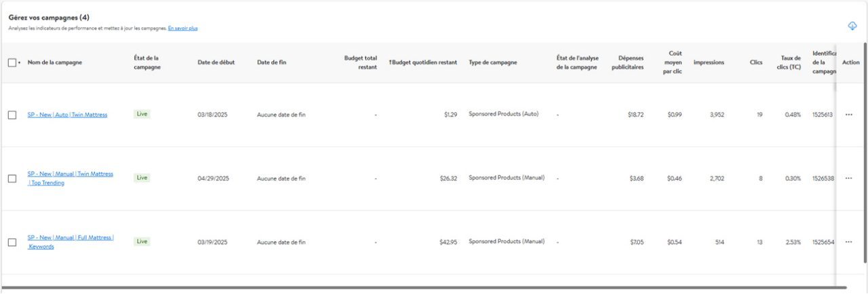Image resolution: width=868 pixels, height=294 pixels.
Task: Open actions menu for Top Trending campaign
Action: click(848, 179)
